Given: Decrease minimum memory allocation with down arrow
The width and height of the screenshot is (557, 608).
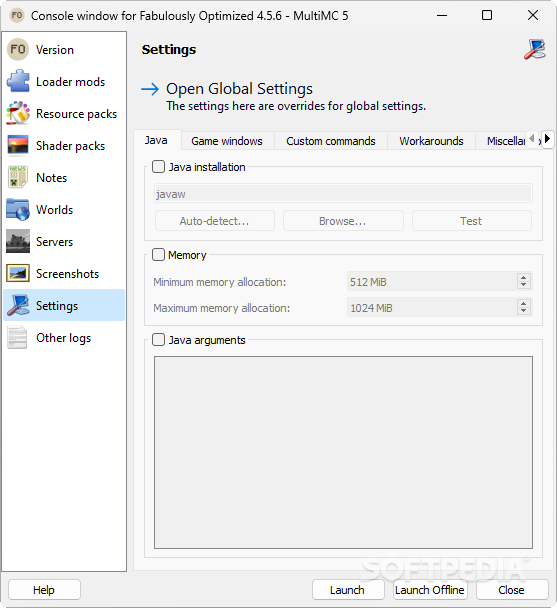Looking at the screenshot, I should [524, 285].
